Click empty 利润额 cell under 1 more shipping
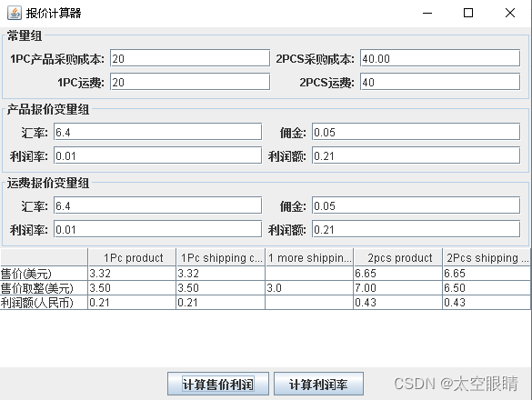Screen dimensions: 532x400 [x=309, y=303]
